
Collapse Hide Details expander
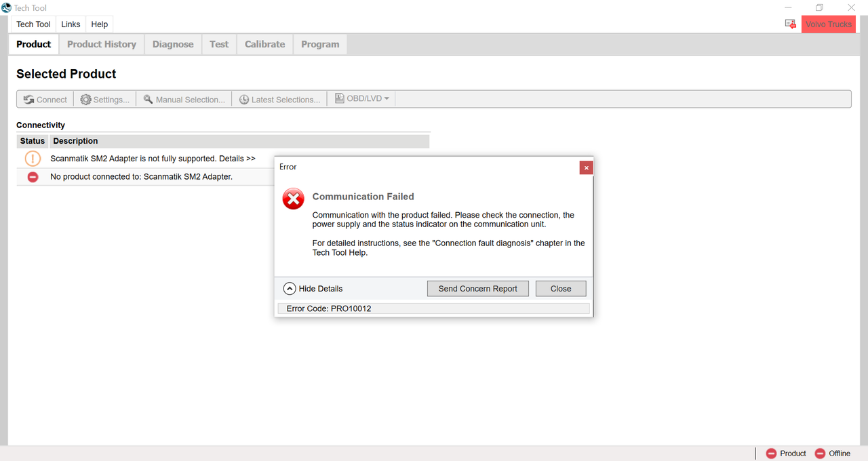[313, 289]
